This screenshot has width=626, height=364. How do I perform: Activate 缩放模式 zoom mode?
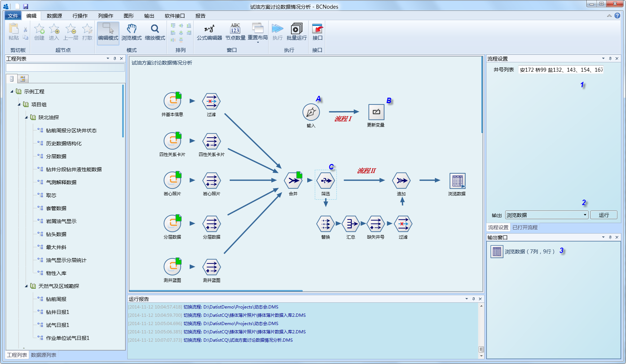click(155, 32)
